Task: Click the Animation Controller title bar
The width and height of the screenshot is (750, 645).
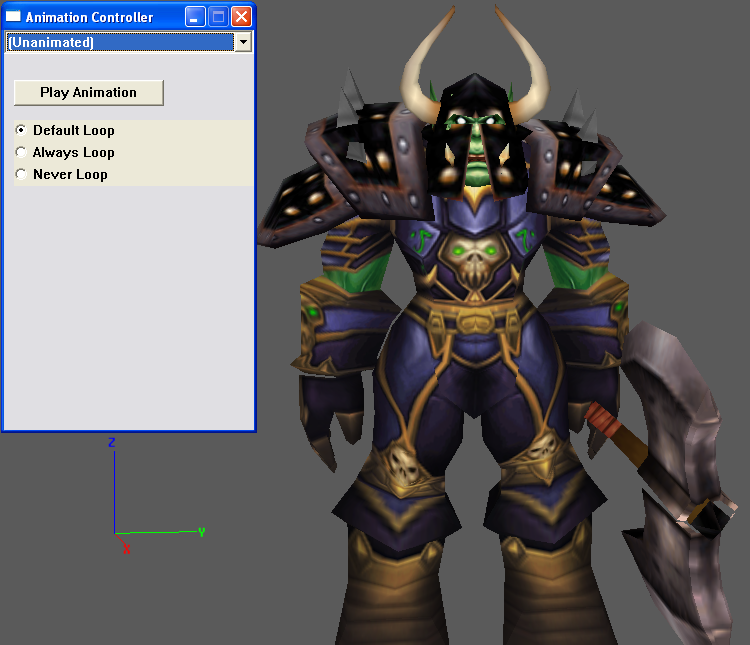Action: [129, 17]
